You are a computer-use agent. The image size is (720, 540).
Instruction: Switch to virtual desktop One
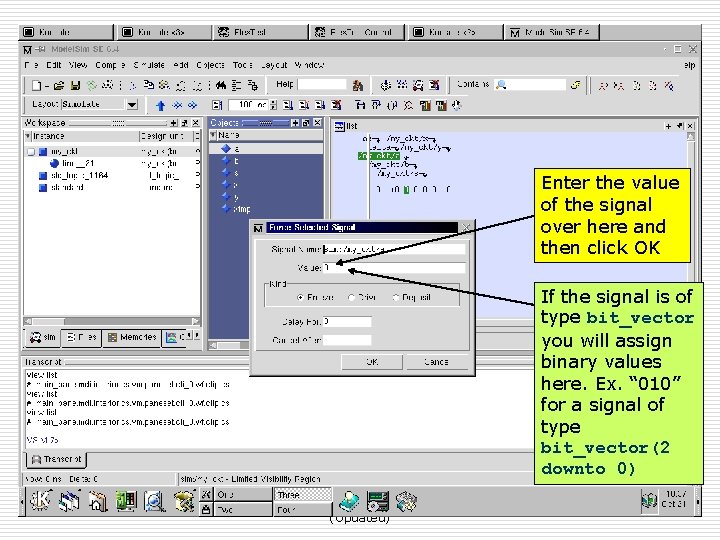coord(243,495)
